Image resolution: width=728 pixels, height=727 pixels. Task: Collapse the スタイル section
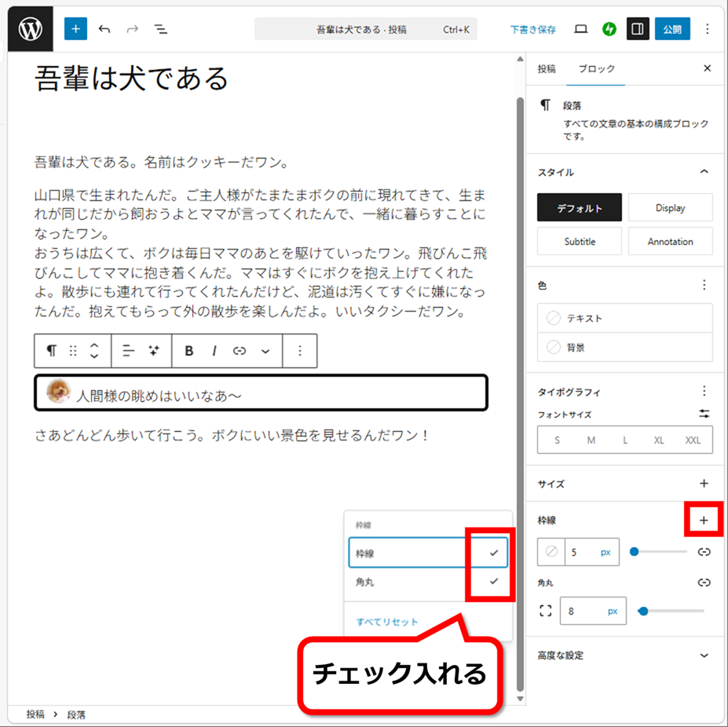[704, 172]
